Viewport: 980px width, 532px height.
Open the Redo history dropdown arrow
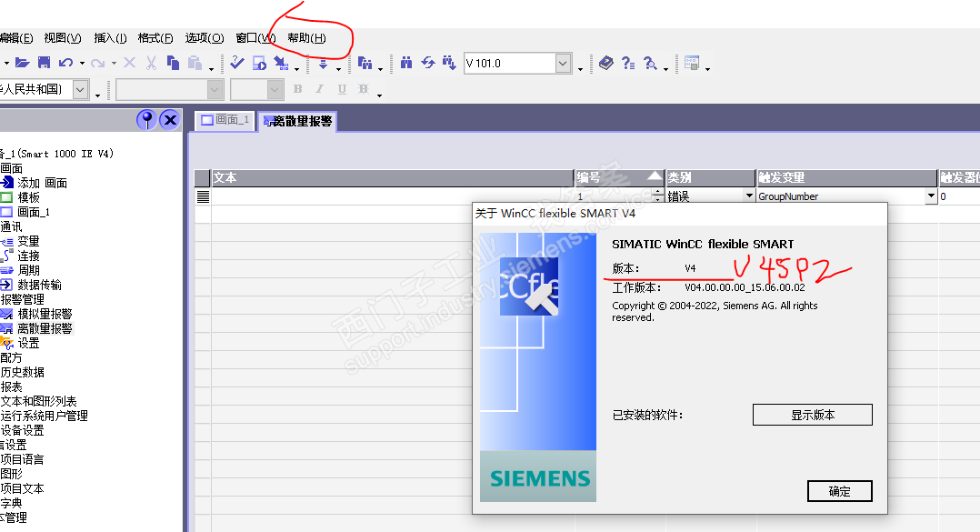pos(114,63)
